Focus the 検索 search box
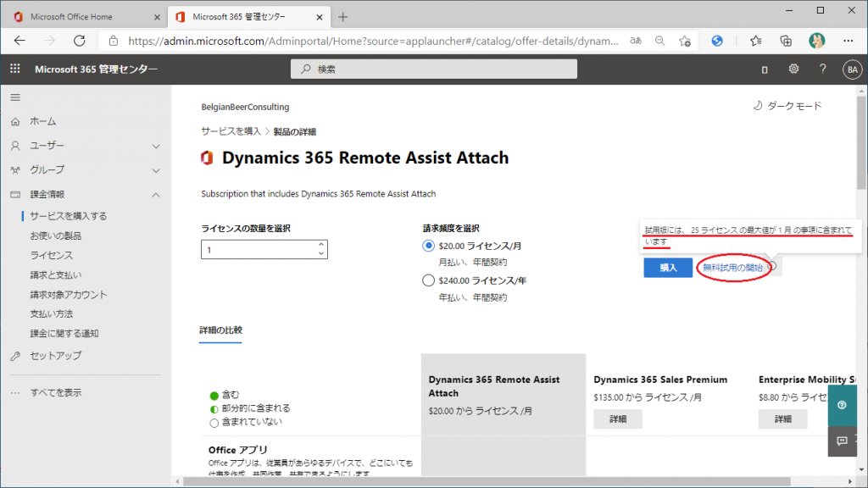Viewport: 868px width, 488px height. point(434,69)
